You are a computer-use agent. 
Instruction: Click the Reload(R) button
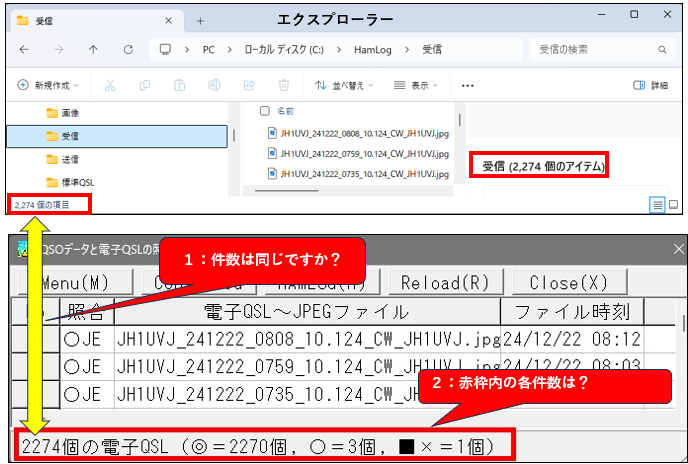pos(436,281)
